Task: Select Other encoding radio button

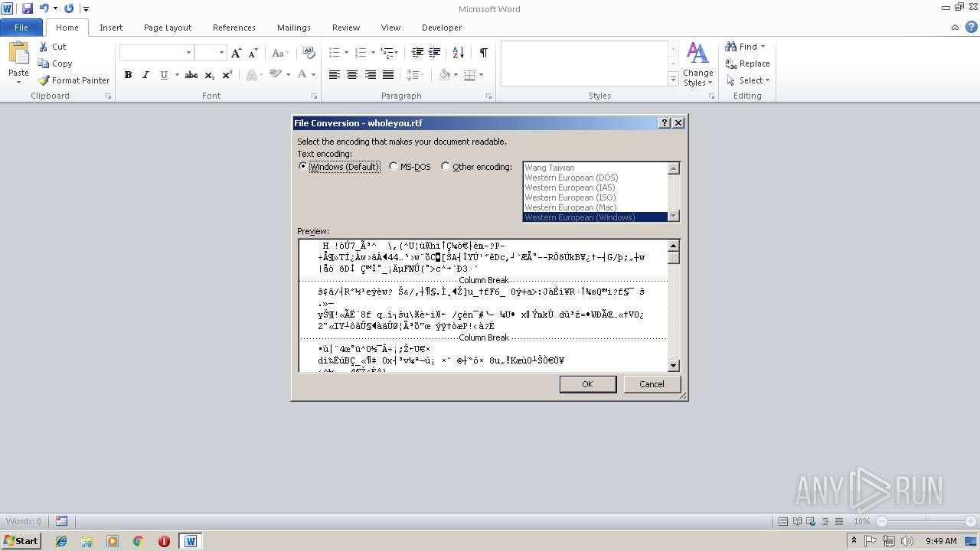Action: tap(446, 167)
